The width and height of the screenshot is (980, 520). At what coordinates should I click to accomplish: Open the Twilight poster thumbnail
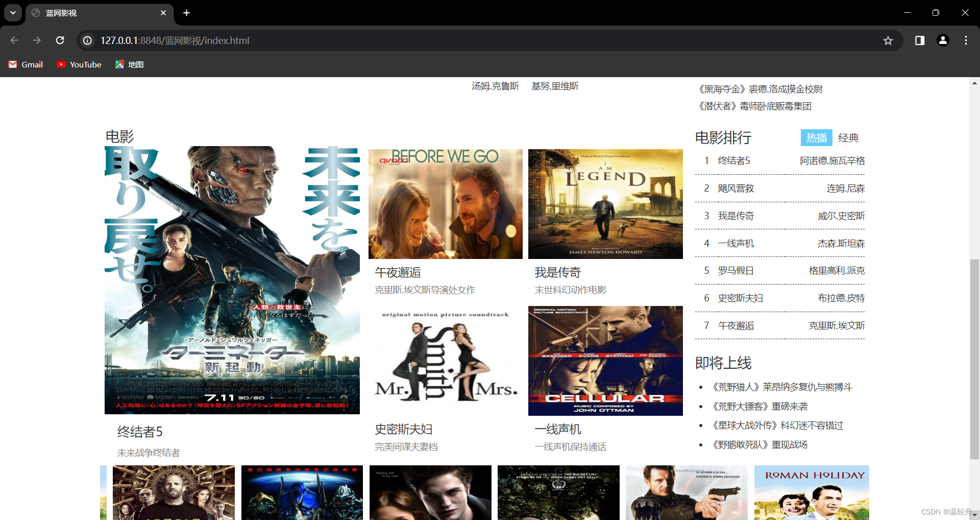430,492
